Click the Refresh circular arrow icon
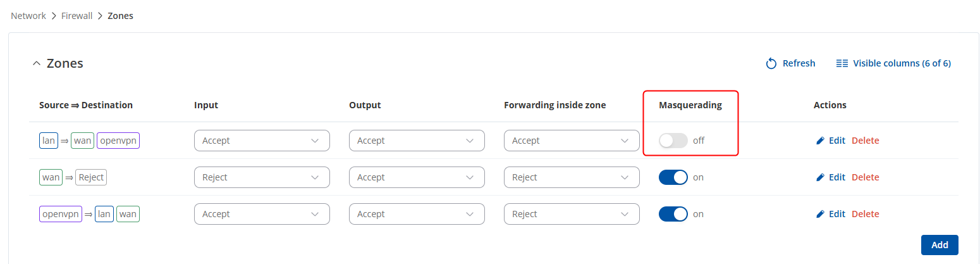 coord(771,63)
